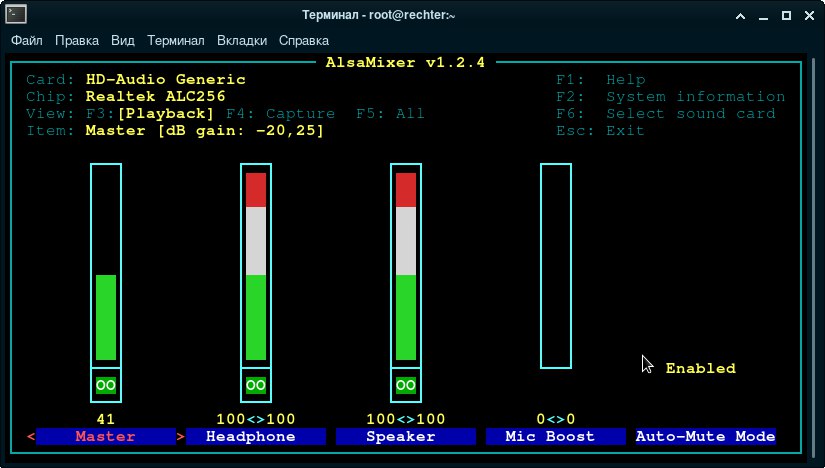Viewport: 825px width, 468px height.
Task: Maximize the terminal window
Action: tap(787, 16)
